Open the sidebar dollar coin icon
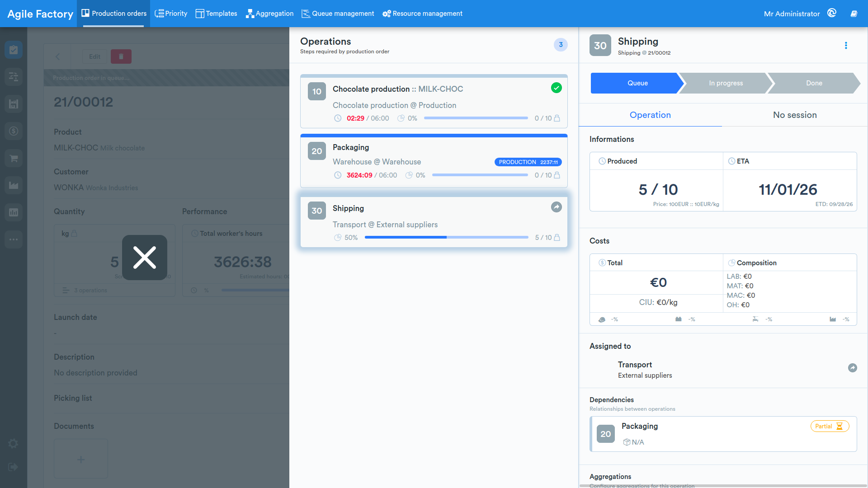Screen dimensions: 868x488 point(14,131)
